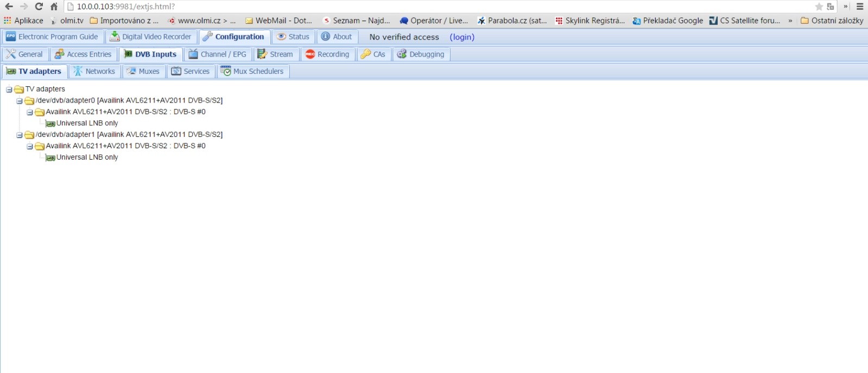Open the General configuration tab

coord(25,54)
